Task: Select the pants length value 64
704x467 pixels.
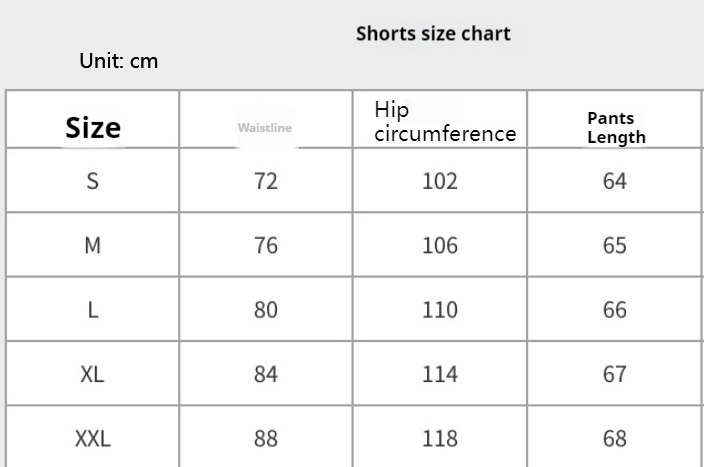Action: (615, 181)
